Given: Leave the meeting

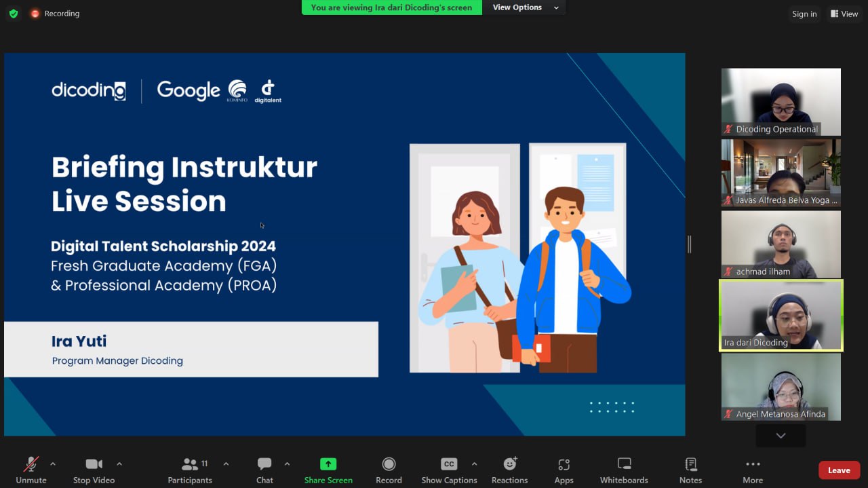Looking at the screenshot, I should click(x=839, y=470).
